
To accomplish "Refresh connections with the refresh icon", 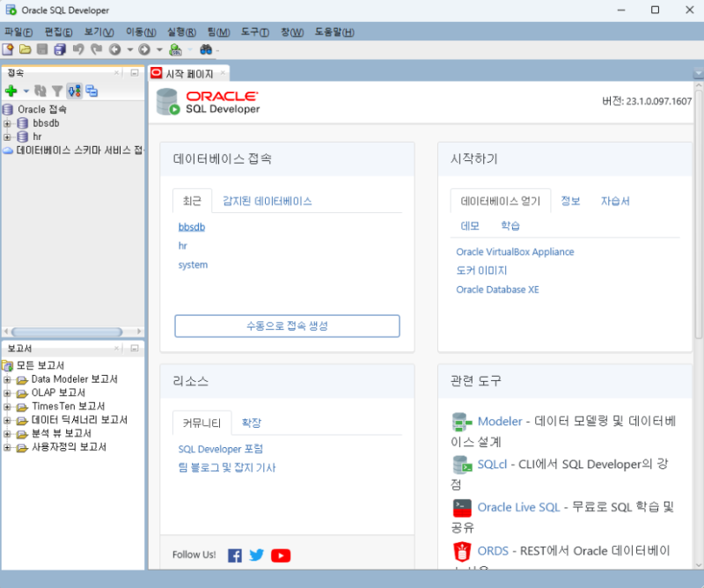I will (40, 91).
